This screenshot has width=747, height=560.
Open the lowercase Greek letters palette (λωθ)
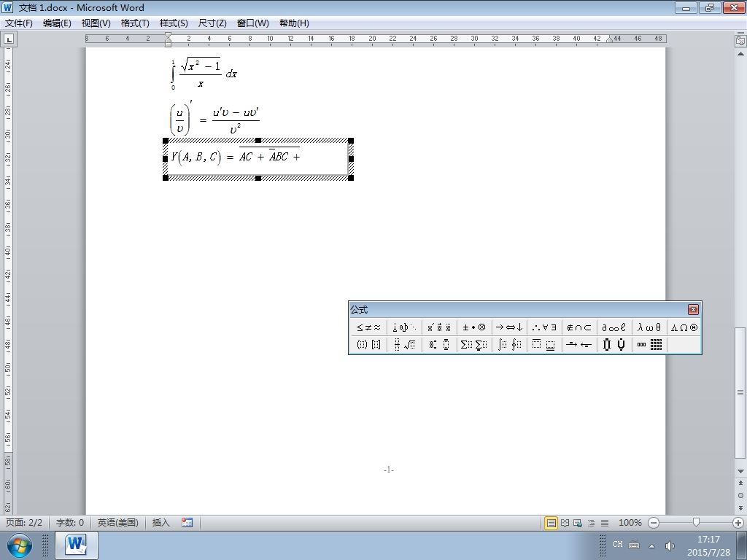tap(649, 327)
